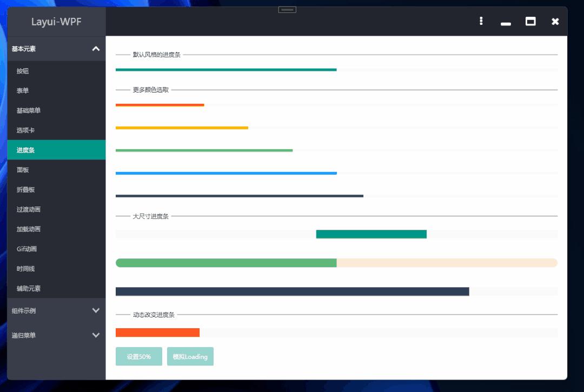Go to the 选项卡 page
This screenshot has width=584, height=392.
click(56, 130)
